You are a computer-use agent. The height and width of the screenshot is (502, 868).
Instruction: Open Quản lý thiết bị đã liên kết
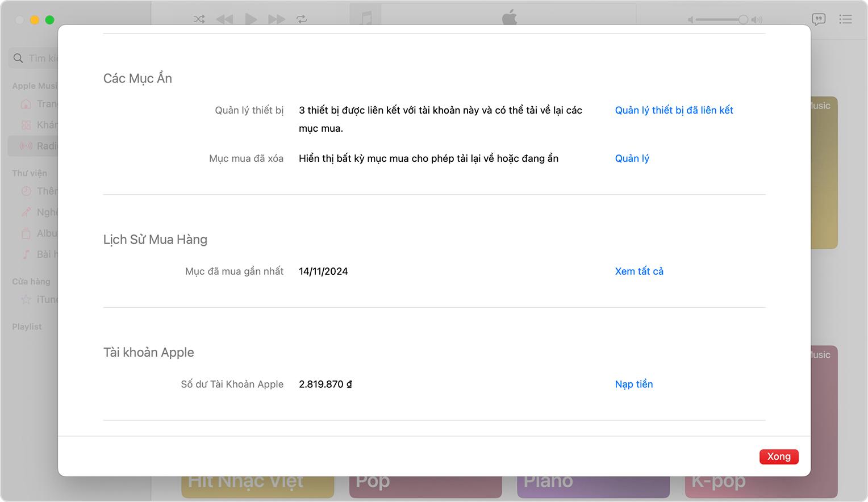coord(674,110)
